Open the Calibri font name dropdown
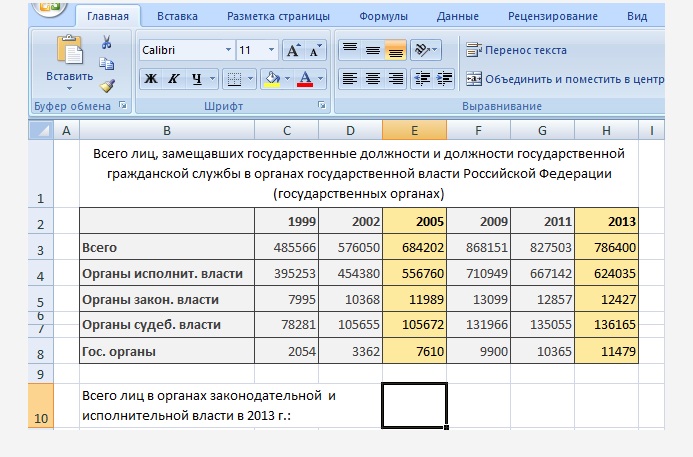 [228, 50]
